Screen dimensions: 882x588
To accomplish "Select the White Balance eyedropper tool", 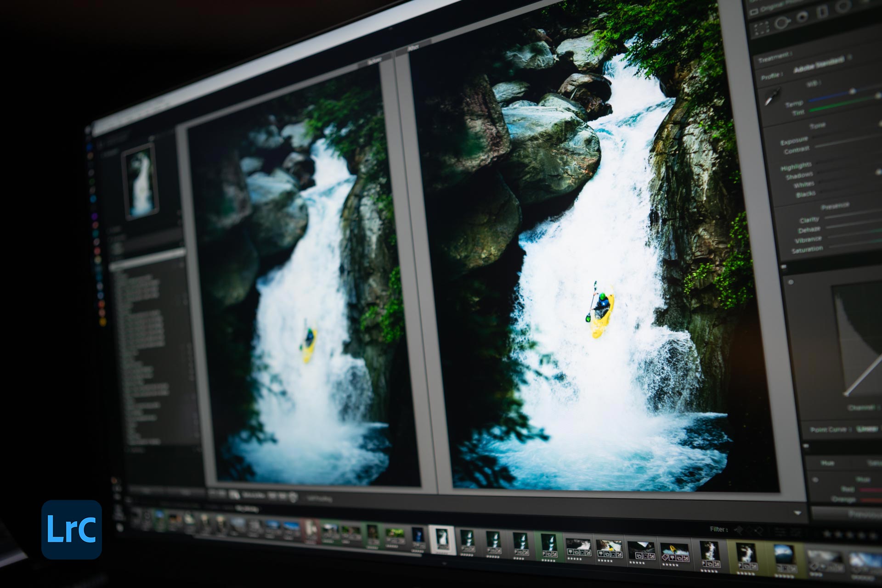I will [x=773, y=96].
